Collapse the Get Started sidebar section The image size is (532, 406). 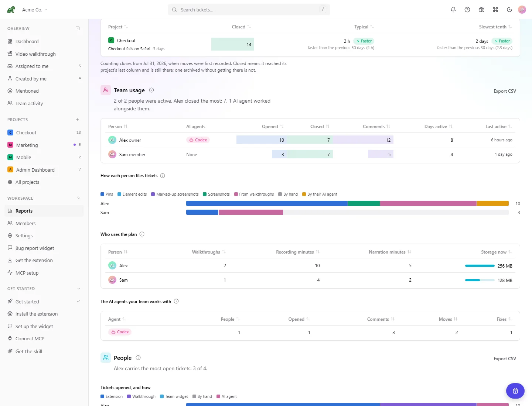point(79,289)
